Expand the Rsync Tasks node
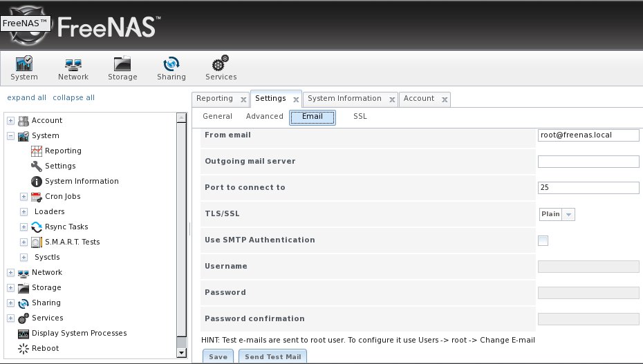The width and height of the screenshot is (643, 364). tap(24, 227)
